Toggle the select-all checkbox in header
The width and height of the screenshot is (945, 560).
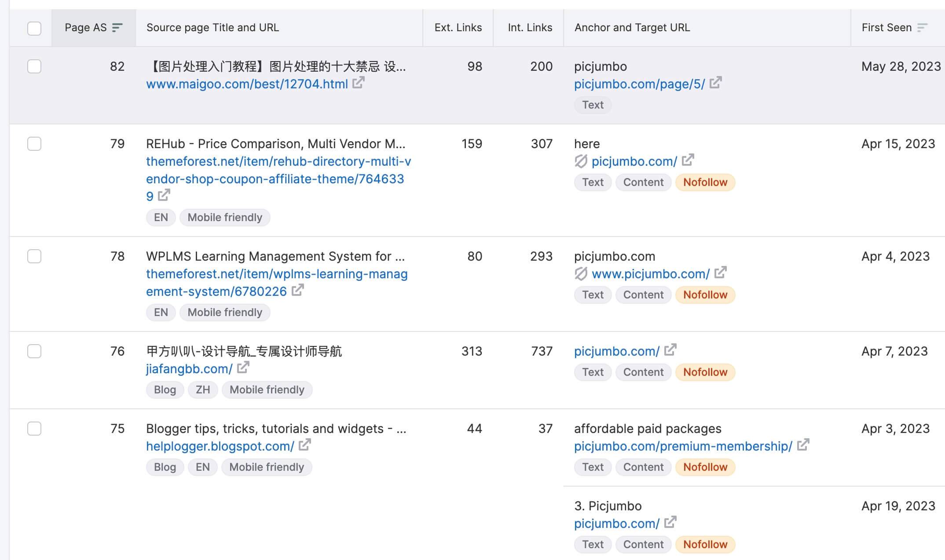[x=34, y=28]
